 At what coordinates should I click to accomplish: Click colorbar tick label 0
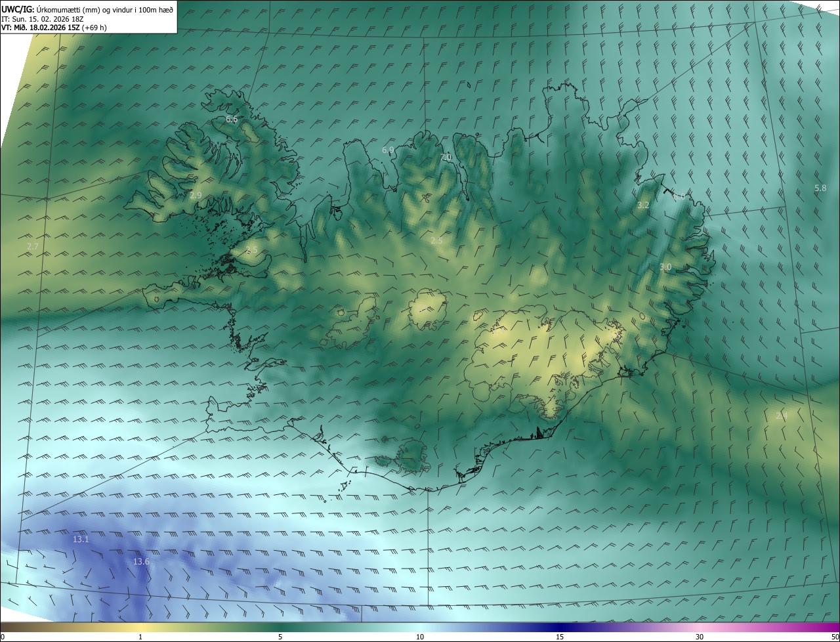[x=3, y=637]
